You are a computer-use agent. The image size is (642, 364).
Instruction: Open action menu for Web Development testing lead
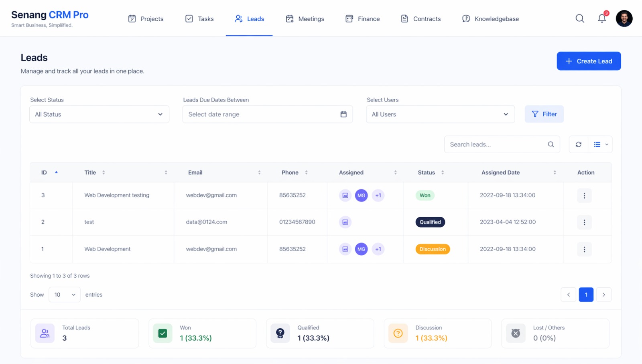(584, 195)
